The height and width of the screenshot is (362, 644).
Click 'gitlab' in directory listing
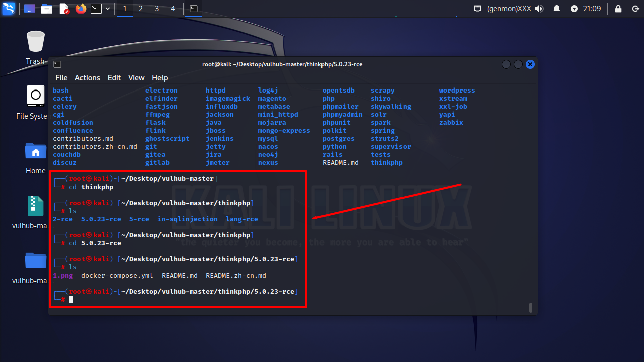coord(157,162)
